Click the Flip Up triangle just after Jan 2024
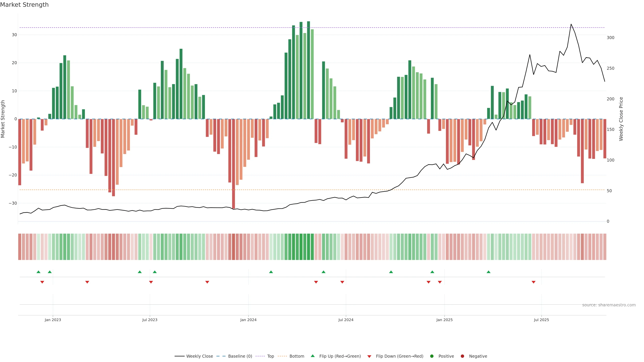Viewport: 644px width, 362px height. [271, 272]
